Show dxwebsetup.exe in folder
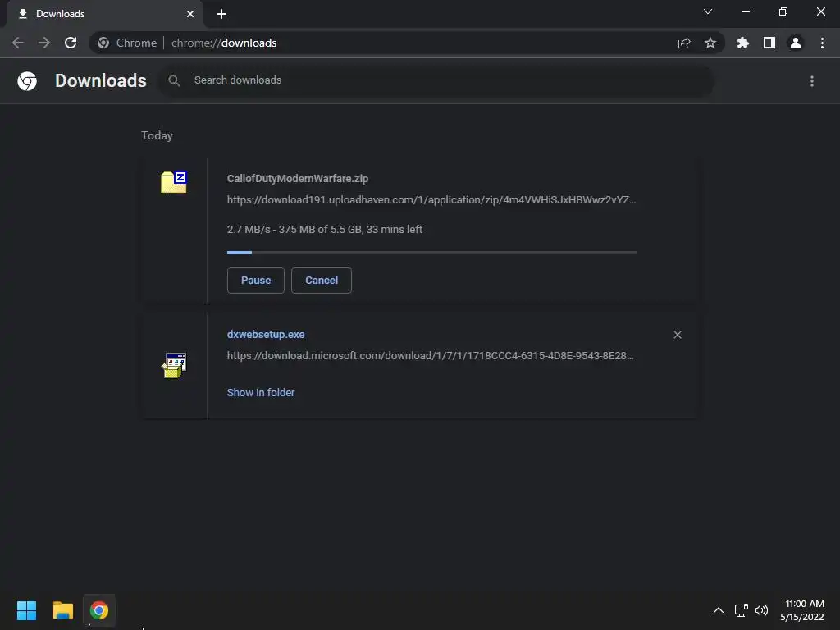Viewport: 840px width, 630px height. 261,393
